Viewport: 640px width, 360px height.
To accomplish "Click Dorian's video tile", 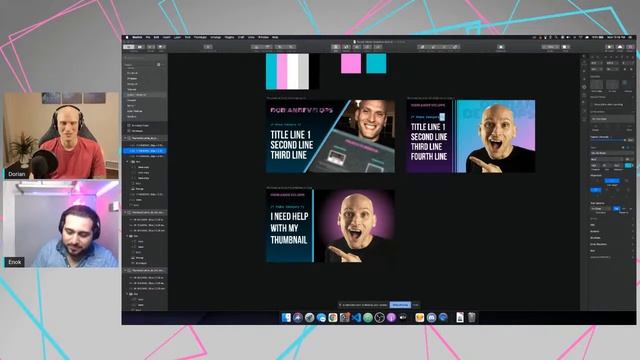I will click(61, 136).
